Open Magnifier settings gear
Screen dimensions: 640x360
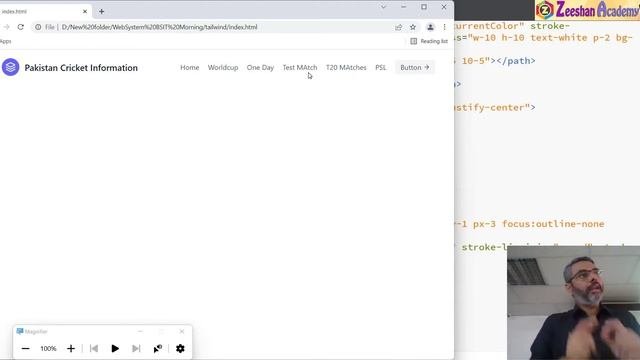[x=180, y=349]
